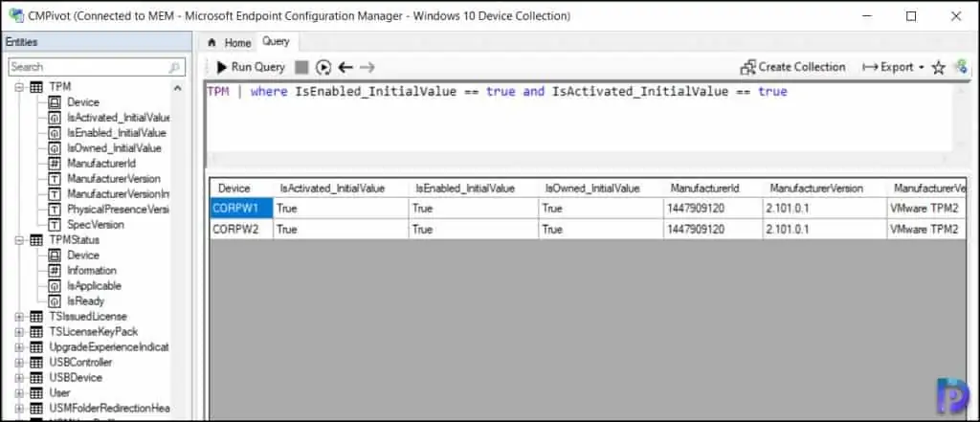Viewport: 980px width, 422px height.
Task: Collapse the TPM entity node
Action: click(x=19, y=87)
